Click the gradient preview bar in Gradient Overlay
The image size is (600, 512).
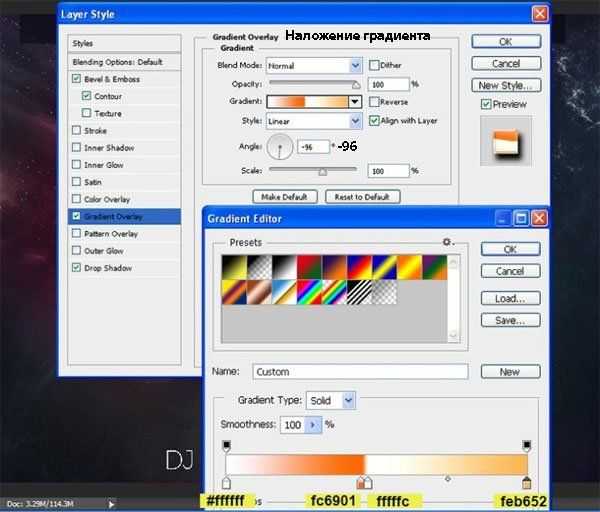[x=308, y=102]
